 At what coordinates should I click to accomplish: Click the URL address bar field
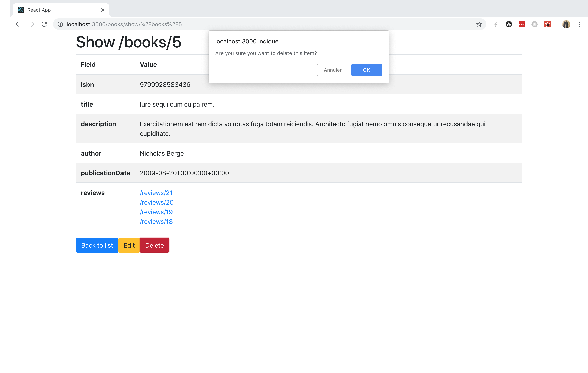[x=244, y=24]
